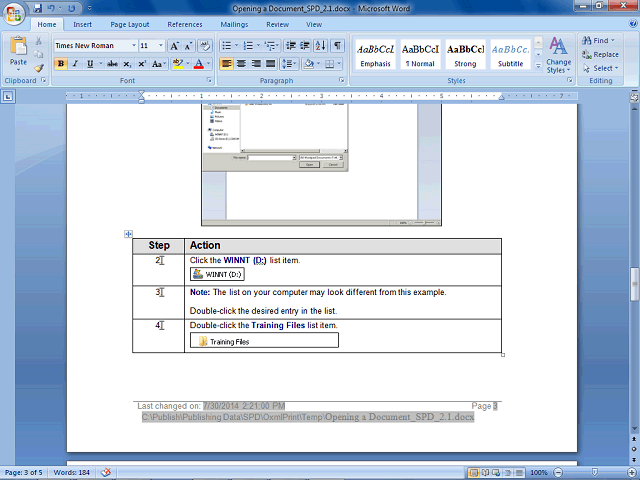Toggle Align Text Left
Image resolution: width=640 pixels, height=480 pixels.
tap(227, 64)
